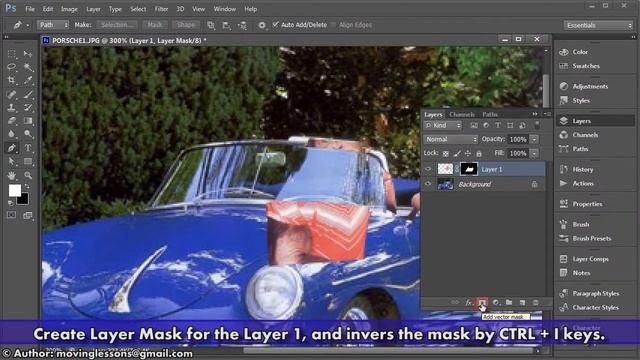Select the Clone Stamp tool
Viewport: 640px width, 360px height.
tap(12, 108)
